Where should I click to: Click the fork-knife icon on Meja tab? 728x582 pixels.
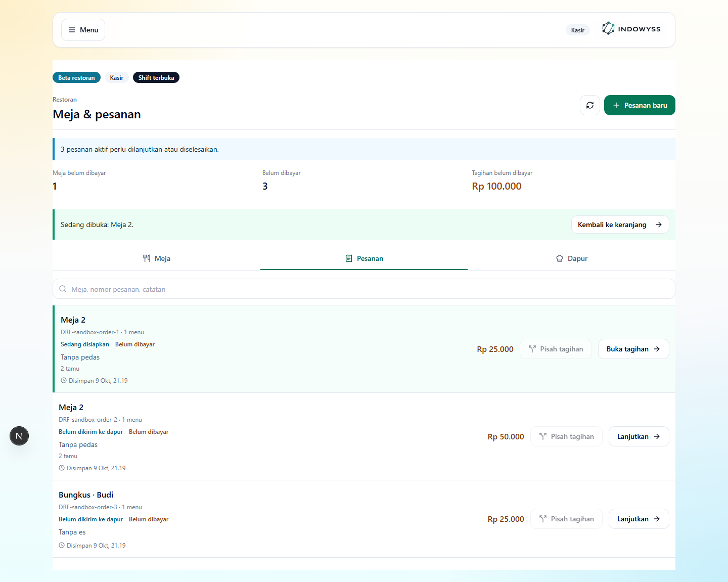coord(147,258)
